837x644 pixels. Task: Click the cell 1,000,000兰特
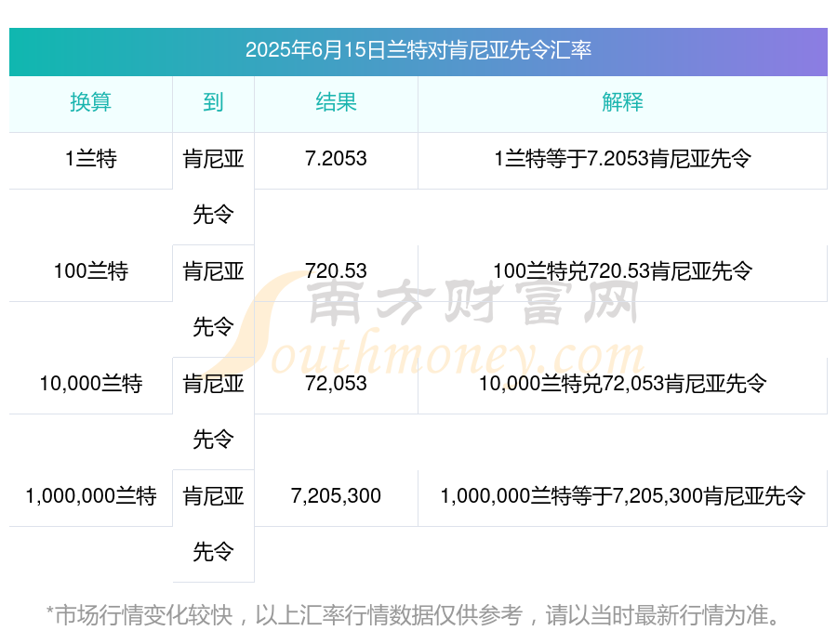(91, 496)
